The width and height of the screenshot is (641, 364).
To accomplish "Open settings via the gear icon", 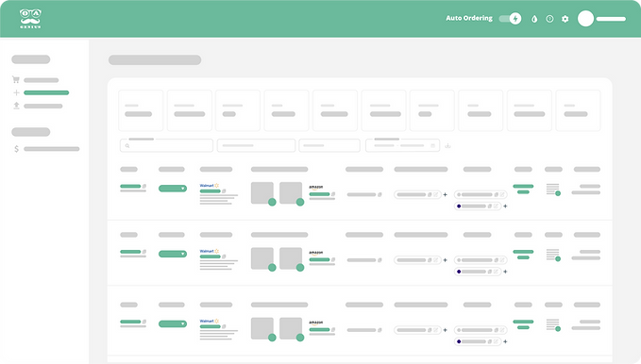I will pos(565,19).
